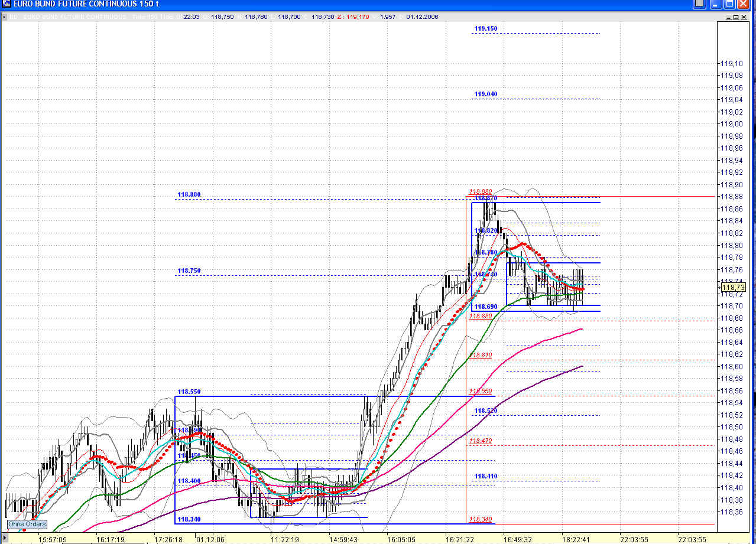
Task: Restore down the main application window
Action: pos(730,5)
